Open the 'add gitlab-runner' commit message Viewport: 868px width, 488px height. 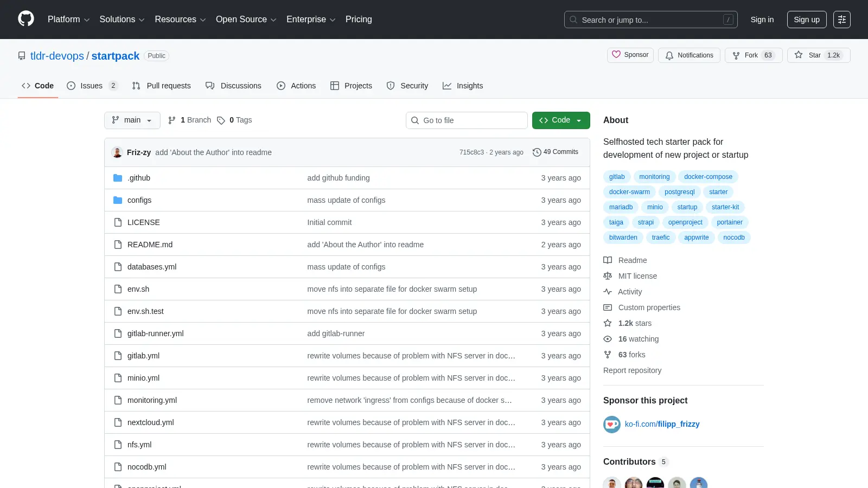pos(336,333)
